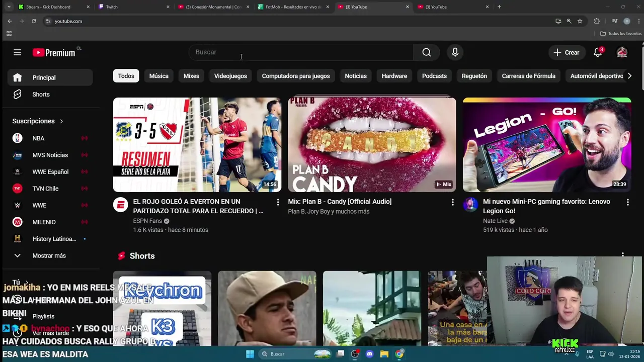Click Windows taskbar Buscar search box
644x362 pixels.
pyautogui.click(x=295, y=354)
